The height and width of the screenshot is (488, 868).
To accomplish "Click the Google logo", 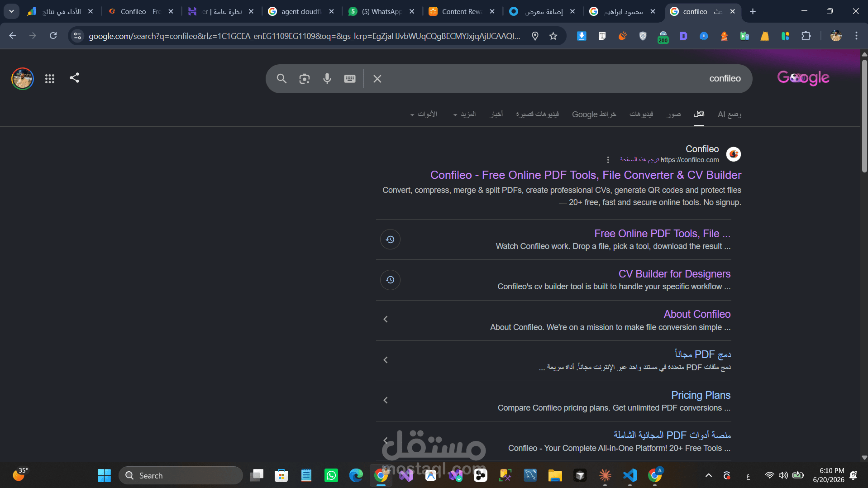I will 803,78.
